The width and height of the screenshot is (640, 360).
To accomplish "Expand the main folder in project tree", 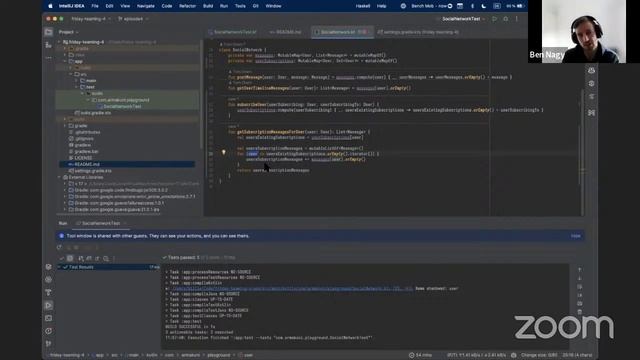I will coord(77,80).
